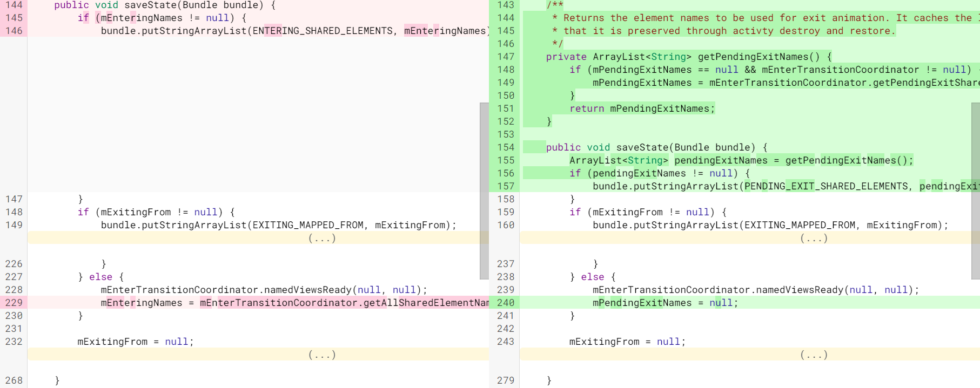Expand collapsed lines after line 160 in right pane
980x388 pixels.
pyautogui.click(x=813, y=238)
